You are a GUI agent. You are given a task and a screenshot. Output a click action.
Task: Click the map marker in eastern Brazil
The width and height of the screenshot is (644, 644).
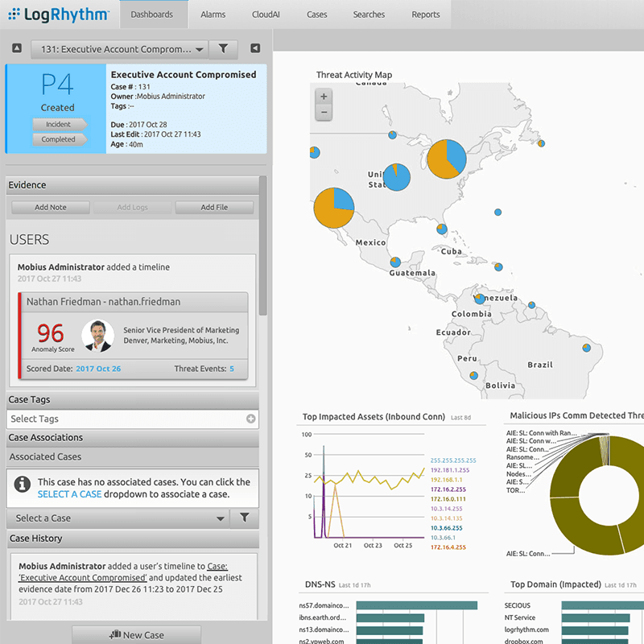tap(587, 348)
